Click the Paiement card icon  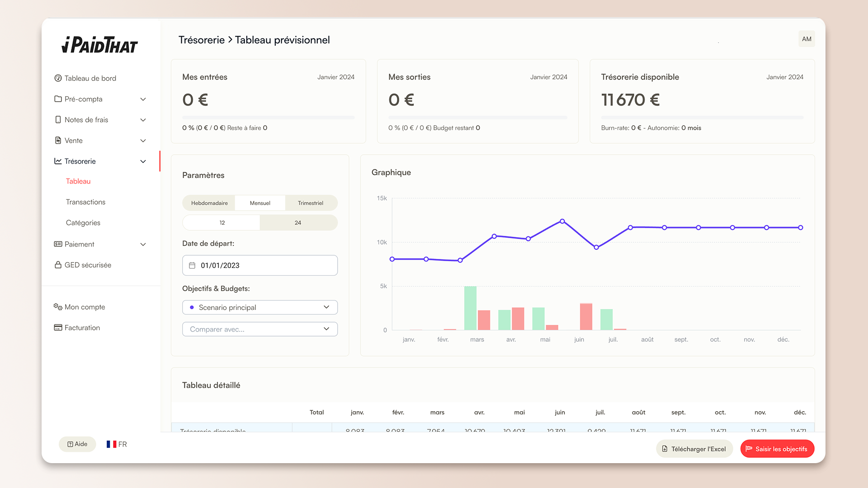[58, 244]
